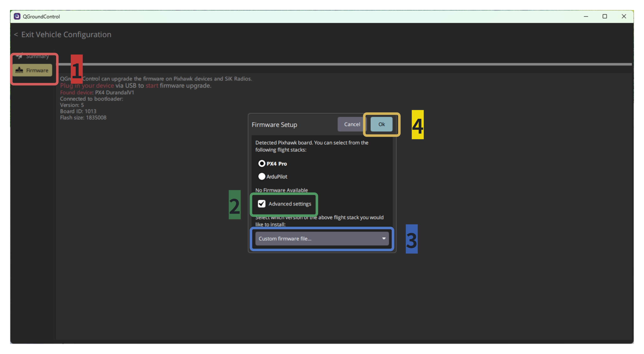Cancel the Firmware Setup dialog
The width and height of the screenshot is (644, 354).
tap(352, 124)
